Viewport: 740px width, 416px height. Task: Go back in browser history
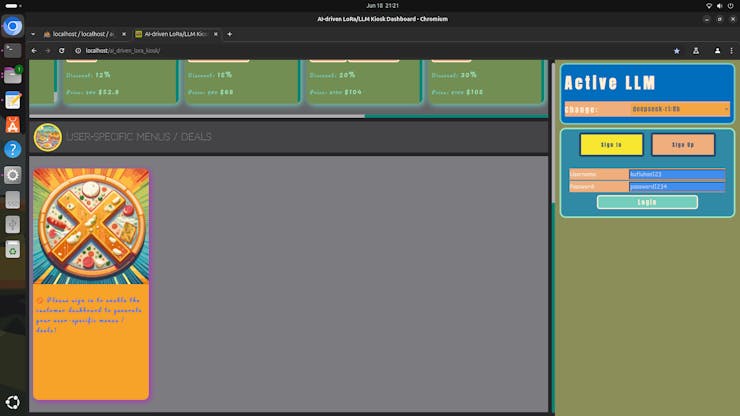pos(34,51)
